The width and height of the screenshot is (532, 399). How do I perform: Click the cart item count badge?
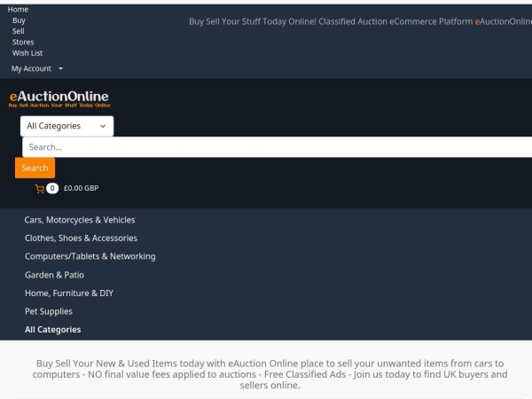click(52, 188)
